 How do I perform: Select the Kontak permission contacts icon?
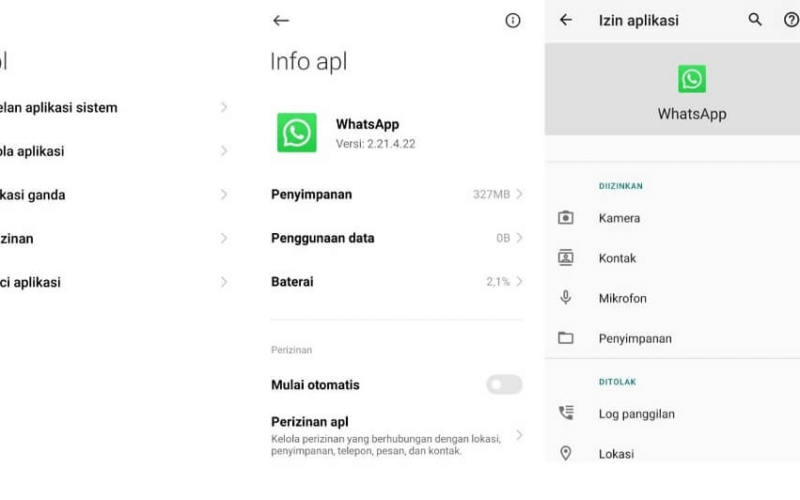(565, 258)
